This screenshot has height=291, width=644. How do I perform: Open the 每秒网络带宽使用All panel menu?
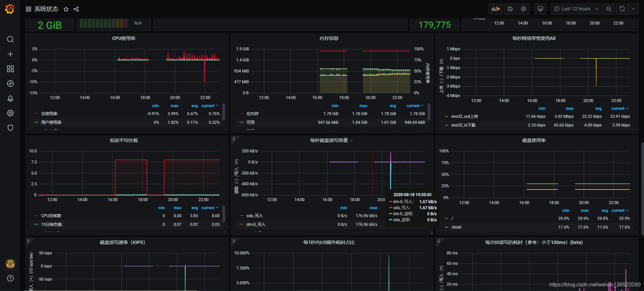coord(534,38)
